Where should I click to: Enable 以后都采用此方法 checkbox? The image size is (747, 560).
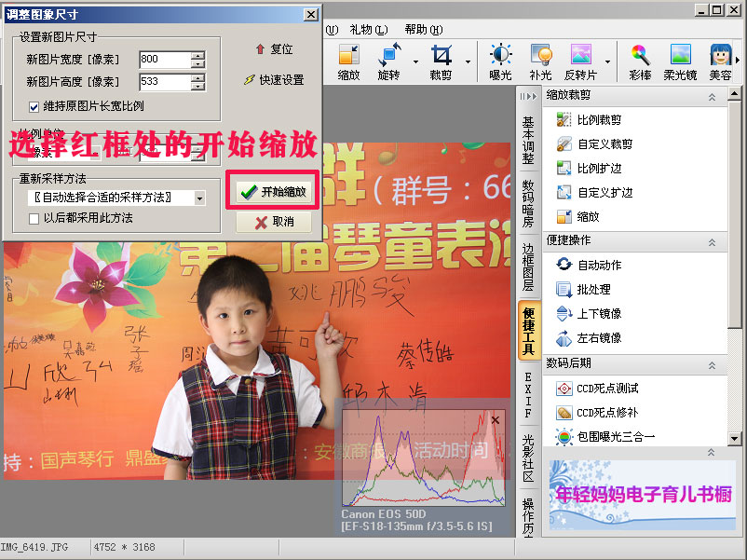pos(34,219)
